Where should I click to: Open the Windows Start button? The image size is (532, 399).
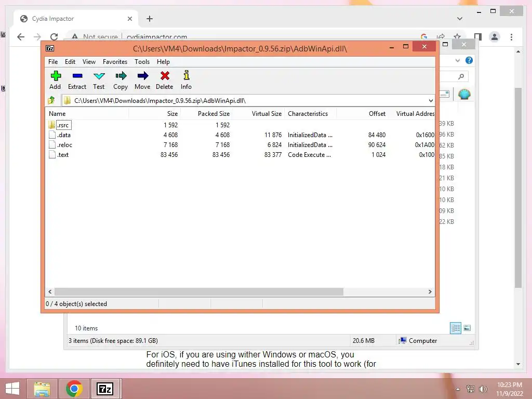click(12, 389)
